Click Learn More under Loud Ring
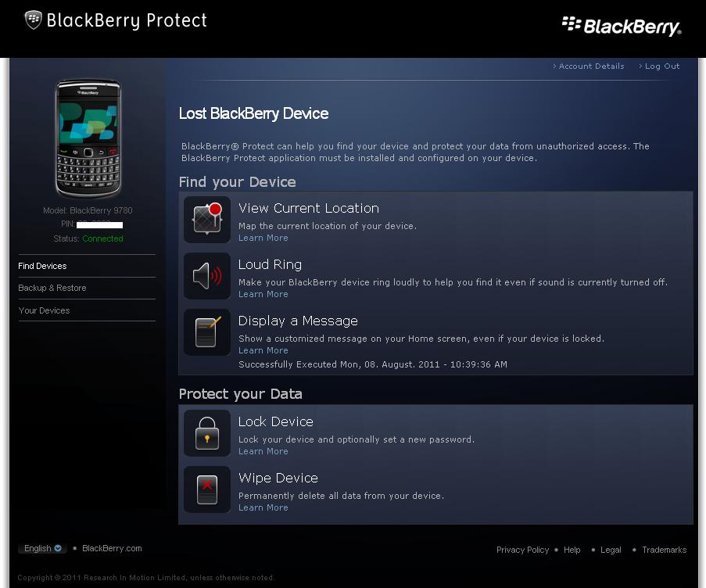Viewport: 706px width, 588px height. pos(263,294)
